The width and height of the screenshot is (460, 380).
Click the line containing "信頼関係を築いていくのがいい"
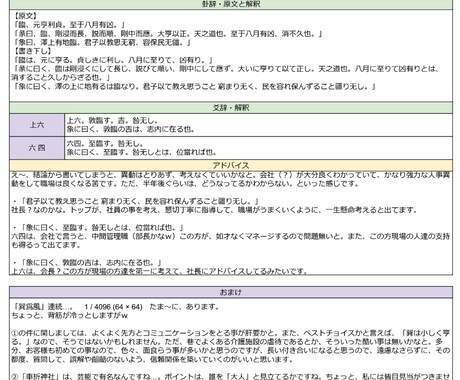(152, 359)
